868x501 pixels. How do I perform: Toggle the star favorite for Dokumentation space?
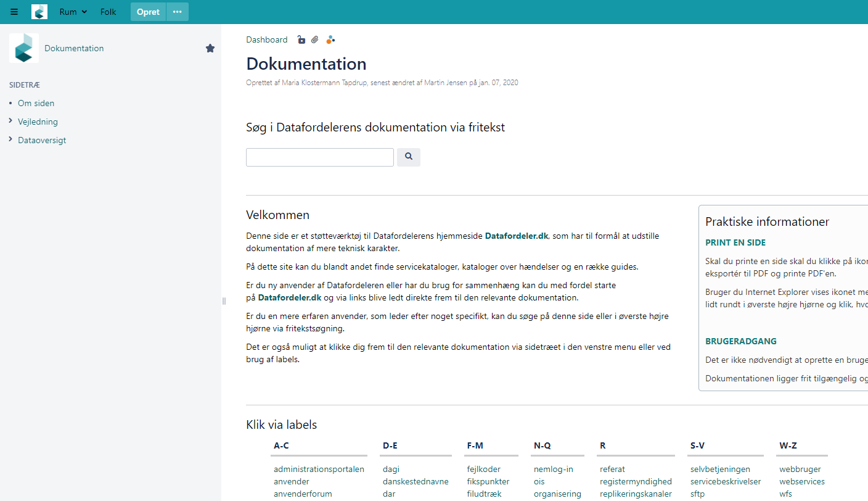210,48
